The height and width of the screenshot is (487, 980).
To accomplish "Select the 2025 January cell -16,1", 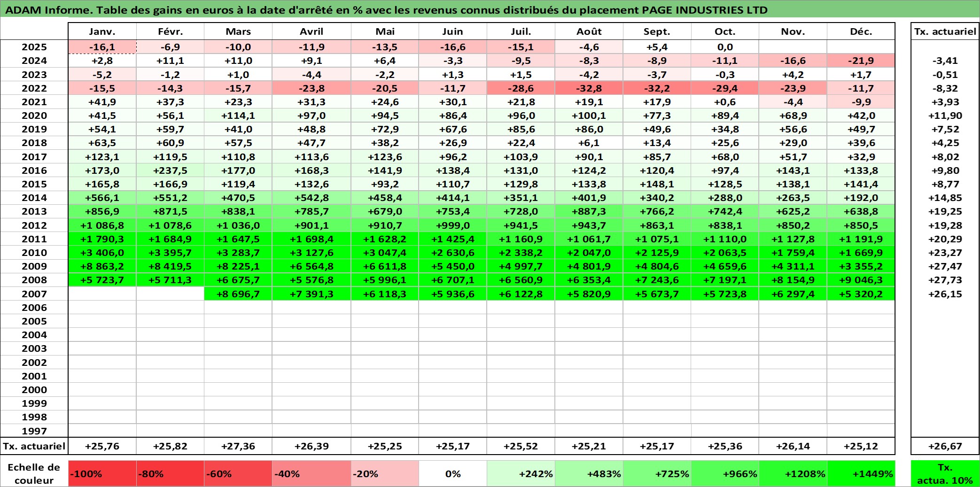I will pos(102,47).
